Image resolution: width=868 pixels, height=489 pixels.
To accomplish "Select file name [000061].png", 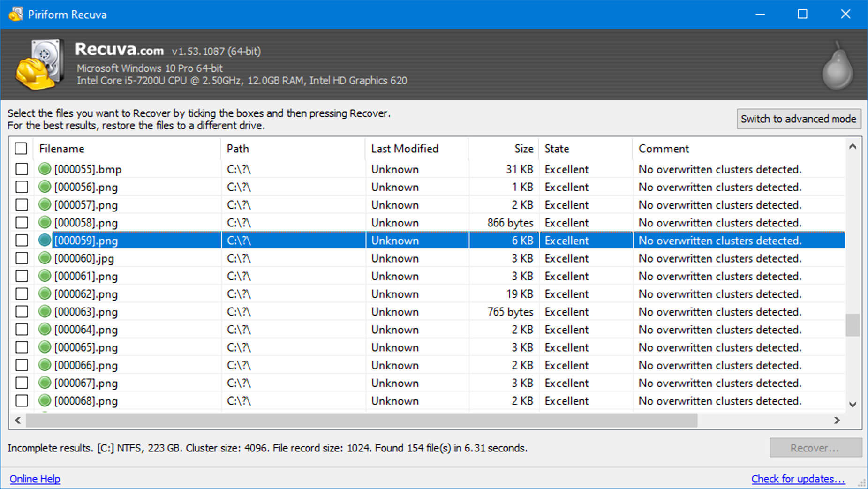I will 86,276.
